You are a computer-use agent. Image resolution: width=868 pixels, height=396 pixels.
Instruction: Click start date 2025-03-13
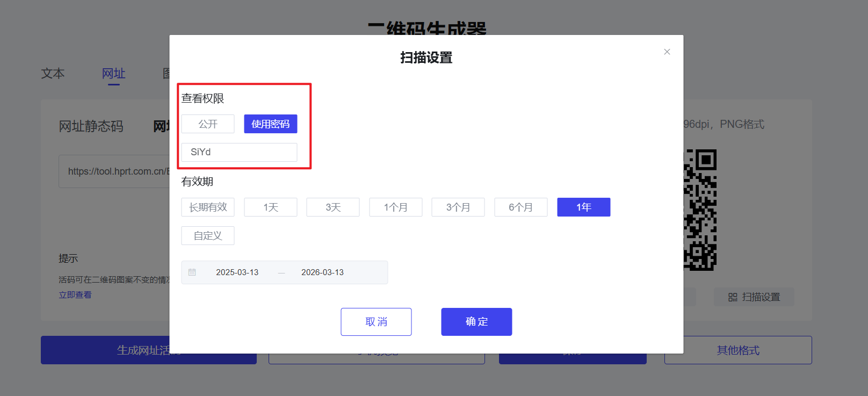pyautogui.click(x=237, y=272)
